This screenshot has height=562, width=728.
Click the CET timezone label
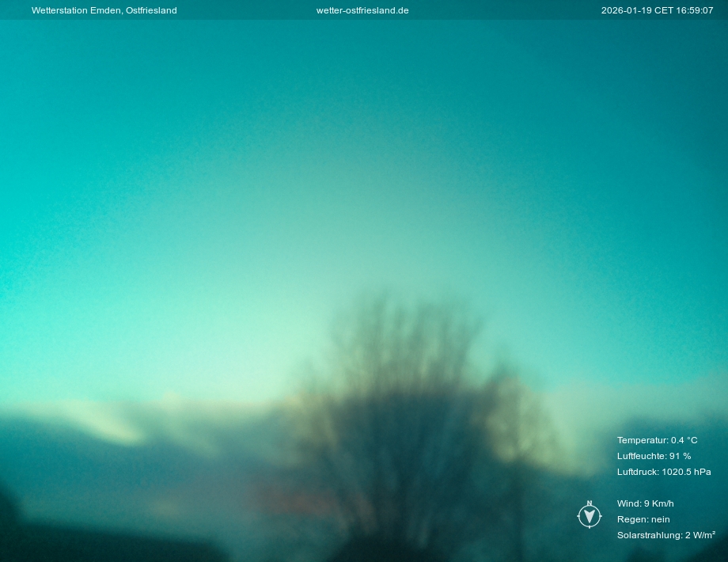point(663,10)
